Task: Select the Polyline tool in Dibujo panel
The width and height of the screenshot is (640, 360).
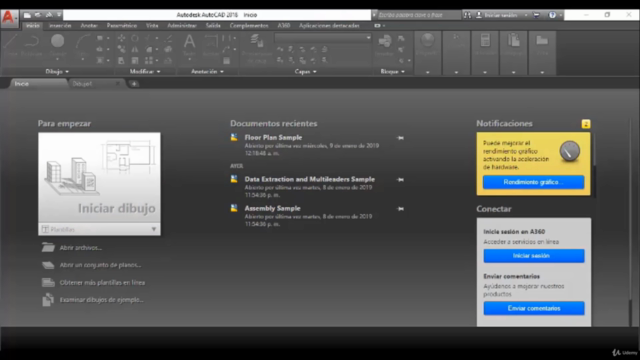Action: (x=31, y=45)
